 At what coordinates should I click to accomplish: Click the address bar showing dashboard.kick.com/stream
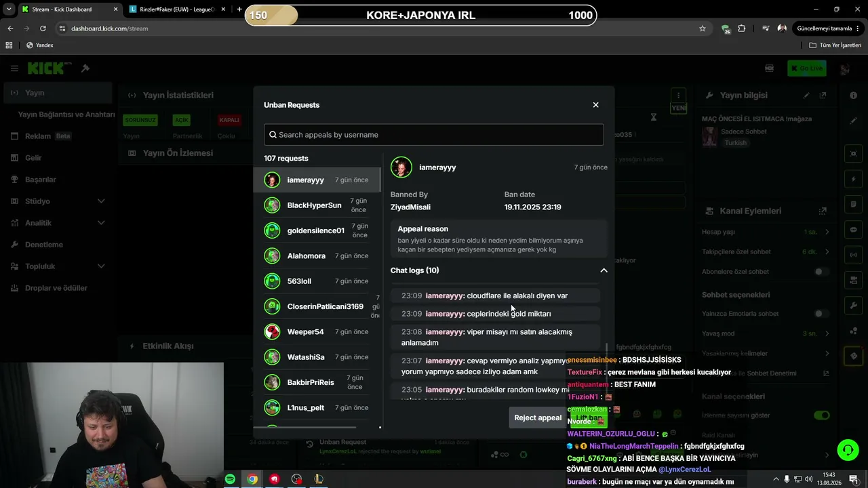pos(380,28)
